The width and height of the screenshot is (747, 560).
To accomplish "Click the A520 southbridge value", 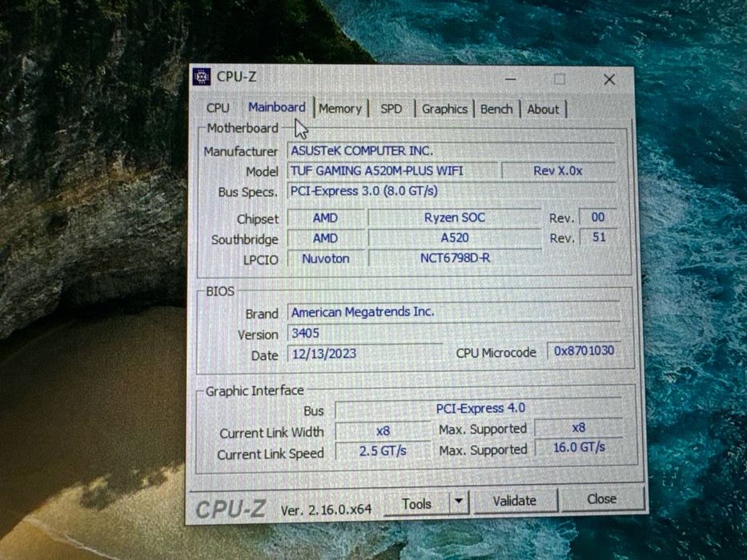I will (x=455, y=238).
